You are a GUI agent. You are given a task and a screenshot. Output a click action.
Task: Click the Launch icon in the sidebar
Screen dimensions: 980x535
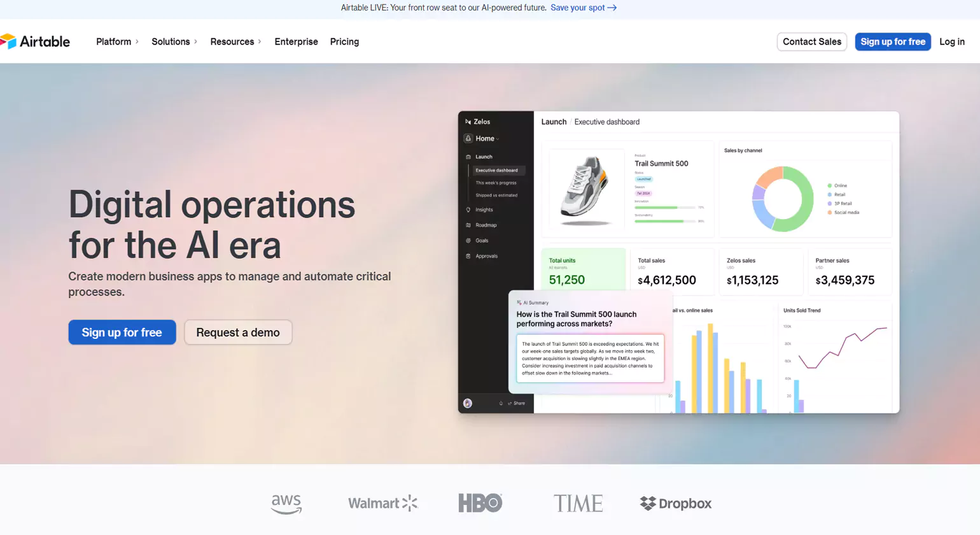tap(469, 157)
